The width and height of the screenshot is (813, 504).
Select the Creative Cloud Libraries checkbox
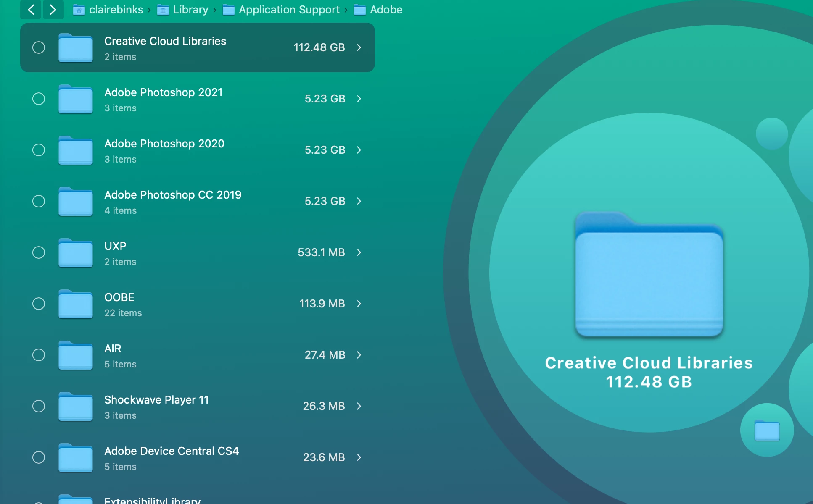[x=39, y=47]
